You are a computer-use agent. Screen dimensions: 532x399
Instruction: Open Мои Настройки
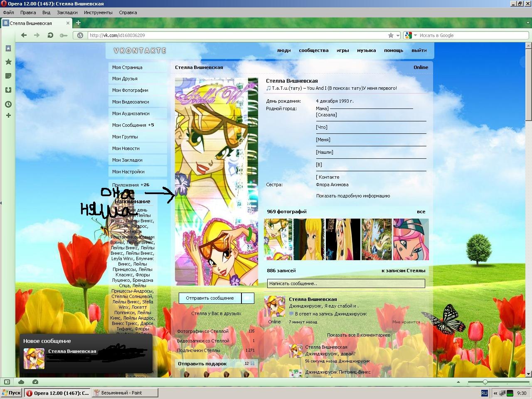pos(138,172)
